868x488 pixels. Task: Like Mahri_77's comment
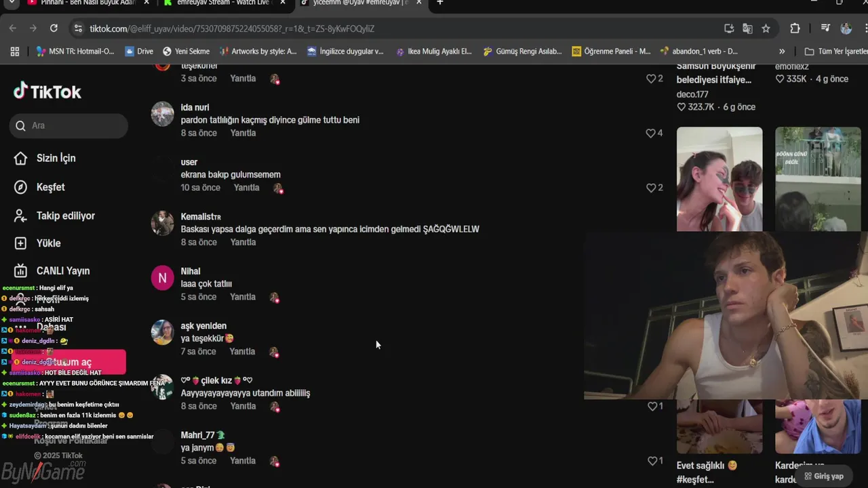(652, 461)
